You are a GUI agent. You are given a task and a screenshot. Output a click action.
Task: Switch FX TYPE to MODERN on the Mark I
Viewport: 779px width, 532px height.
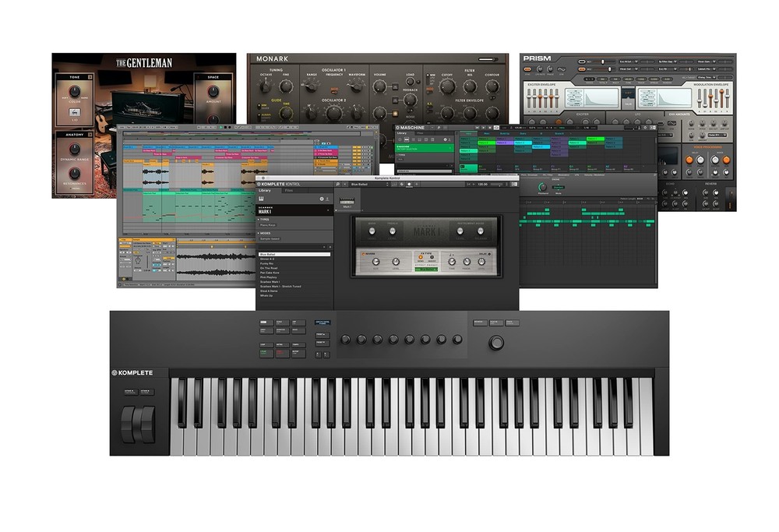pos(432,258)
